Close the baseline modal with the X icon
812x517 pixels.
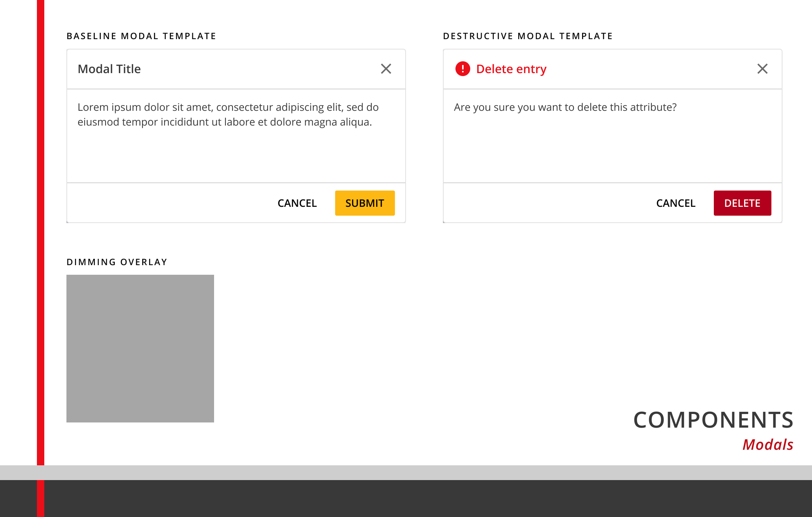[386, 69]
